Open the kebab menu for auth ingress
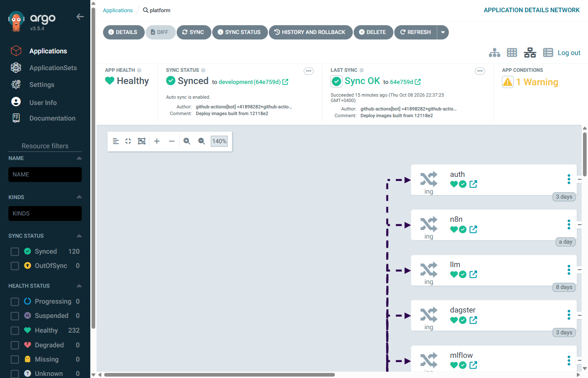Screen dimensions: 588x378 coord(569,179)
